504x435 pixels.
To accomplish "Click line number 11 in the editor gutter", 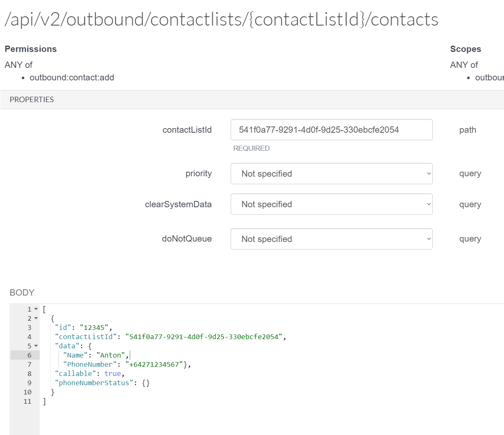I will click(x=27, y=402).
